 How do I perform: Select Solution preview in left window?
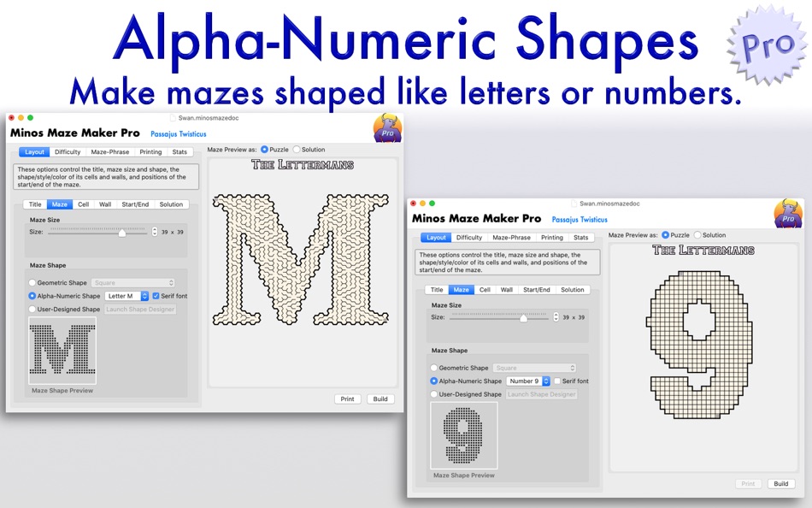pyautogui.click(x=297, y=150)
